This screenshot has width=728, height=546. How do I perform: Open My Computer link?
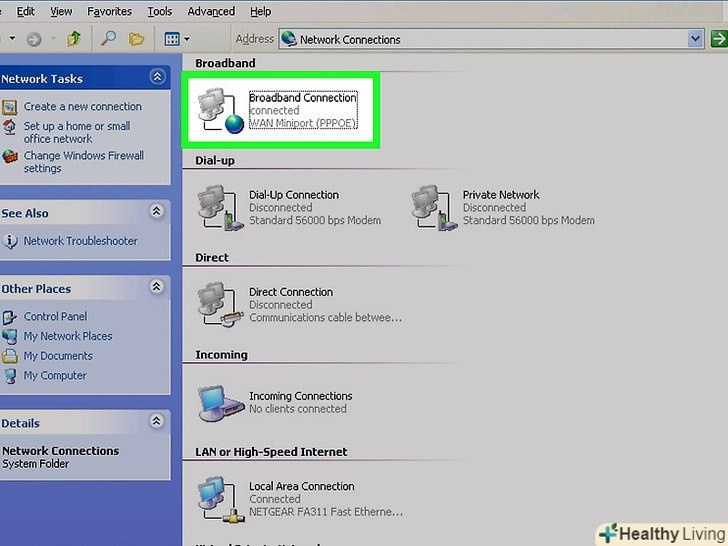pyautogui.click(x=55, y=375)
